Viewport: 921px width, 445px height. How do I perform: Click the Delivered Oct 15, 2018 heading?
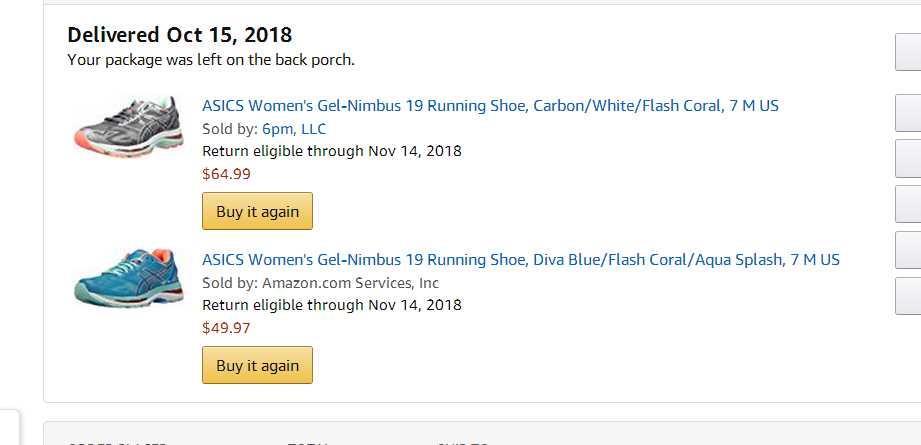point(180,35)
